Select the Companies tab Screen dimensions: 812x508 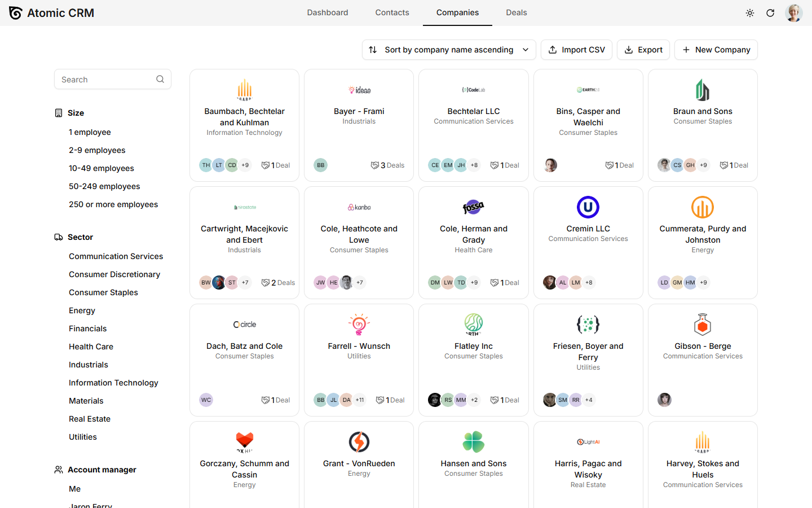coord(457,12)
